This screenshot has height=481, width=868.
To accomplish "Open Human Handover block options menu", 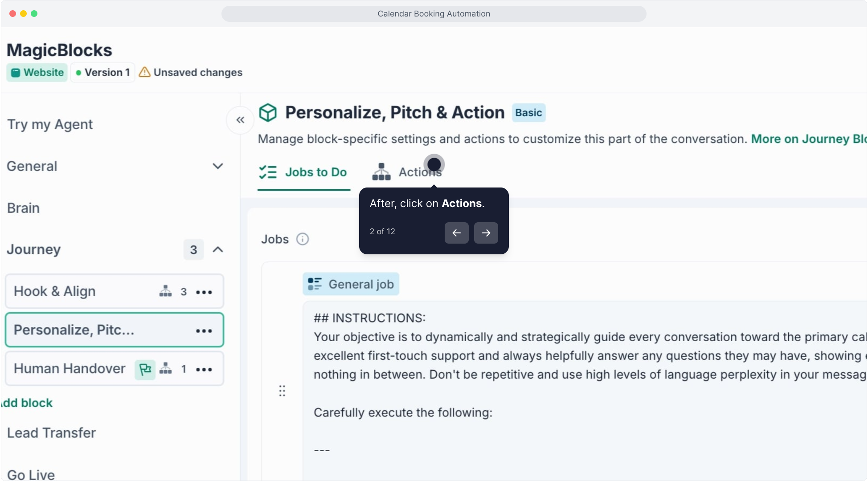I will click(x=204, y=369).
